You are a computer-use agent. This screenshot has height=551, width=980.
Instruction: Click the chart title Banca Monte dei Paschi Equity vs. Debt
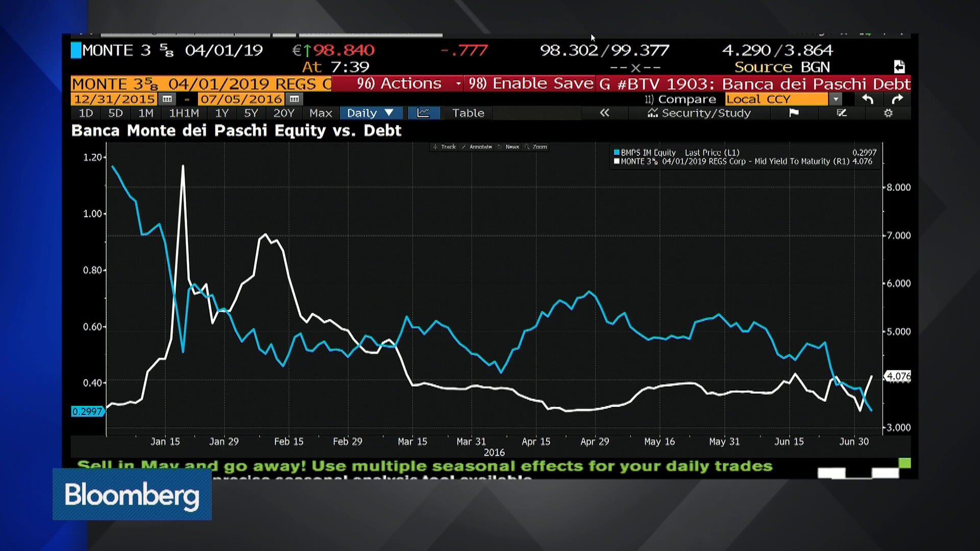[x=236, y=131]
